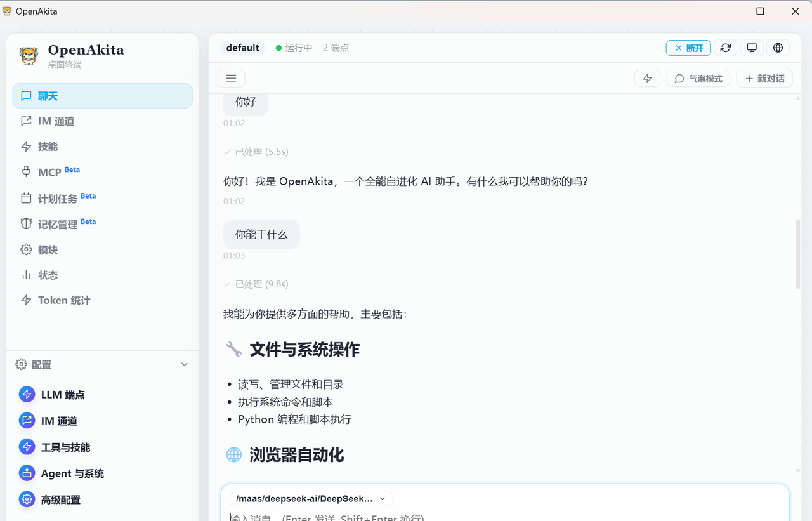Viewport: 812px width, 521px height.
Task: Open the DeepSeek model selector dropdown
Action: pos(311,499)
